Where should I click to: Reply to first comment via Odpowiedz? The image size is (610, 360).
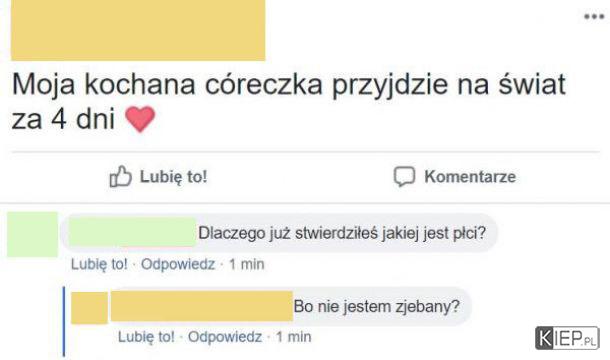tap(178, 264)
